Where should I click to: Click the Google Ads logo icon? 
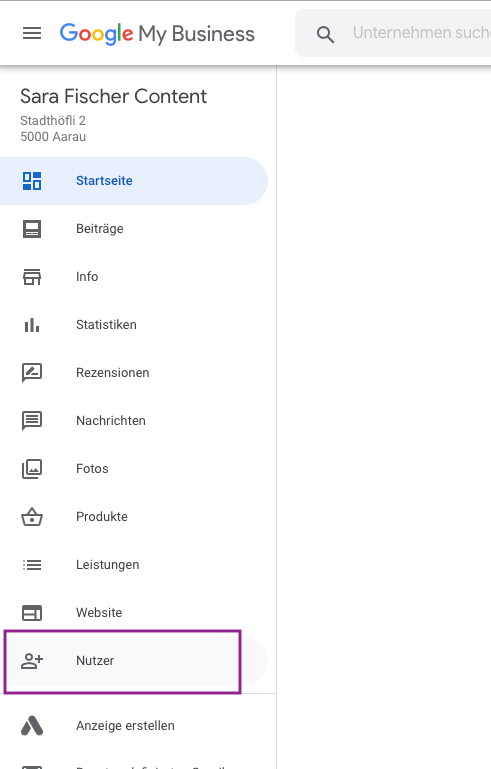[32, 726]
